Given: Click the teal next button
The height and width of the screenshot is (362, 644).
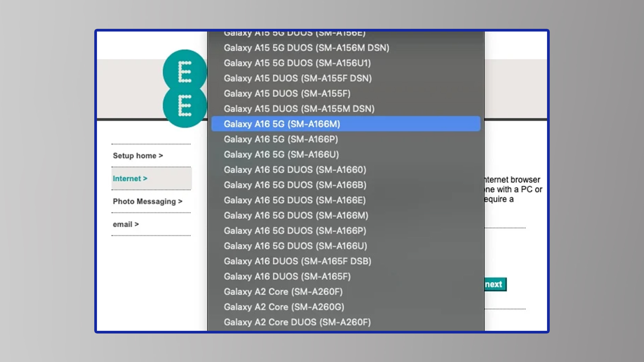Looking at the screenshot, I should [495, 284].
